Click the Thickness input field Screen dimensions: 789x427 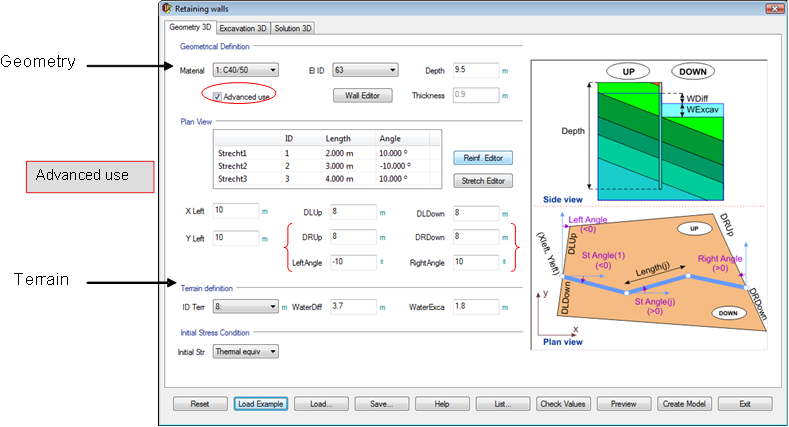pos(476,95)
